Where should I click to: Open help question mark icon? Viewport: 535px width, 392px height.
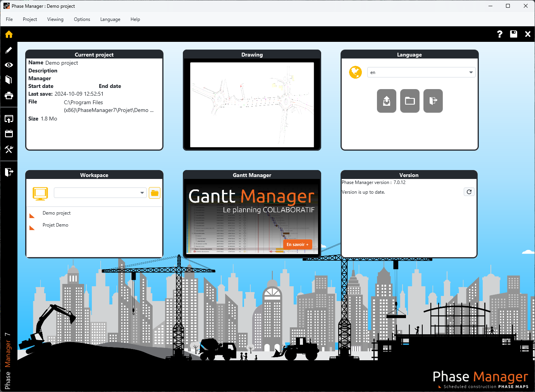[500, 34]
